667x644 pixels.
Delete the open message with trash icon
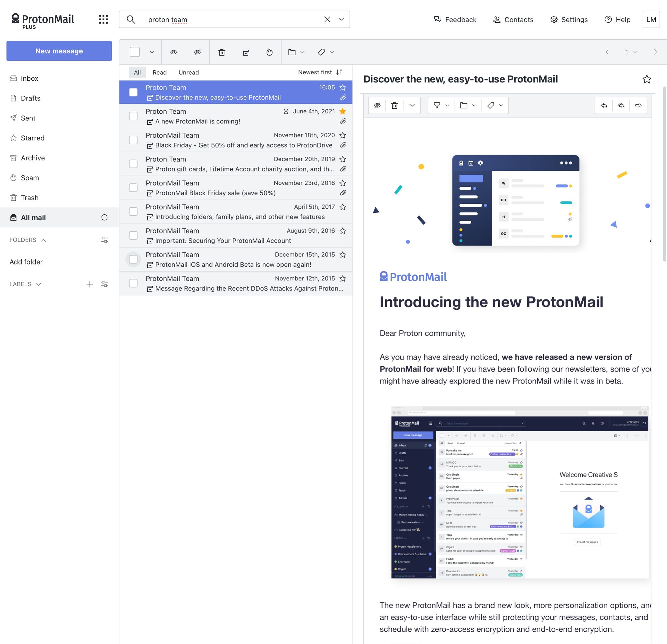point(395,105)
